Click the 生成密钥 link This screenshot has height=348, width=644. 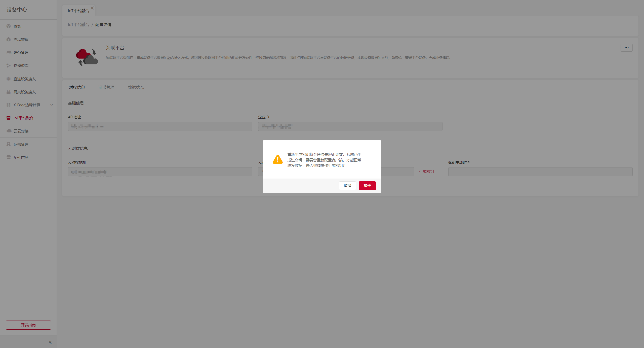[426, 172]
